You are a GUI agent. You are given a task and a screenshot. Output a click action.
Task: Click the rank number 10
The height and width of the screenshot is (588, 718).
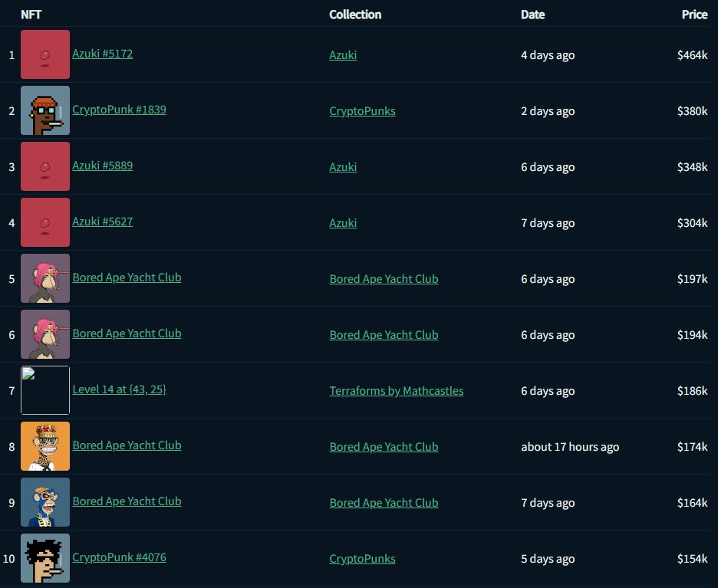click(9, 559)
